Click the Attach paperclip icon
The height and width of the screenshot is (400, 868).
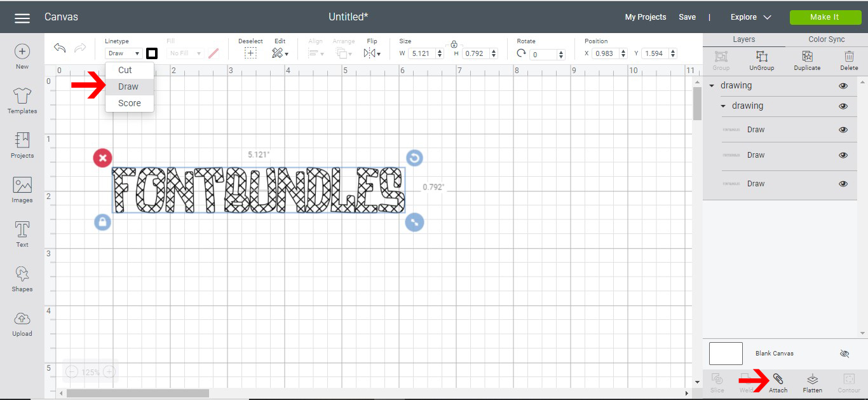pyautogui.click(x=778, y=379)
